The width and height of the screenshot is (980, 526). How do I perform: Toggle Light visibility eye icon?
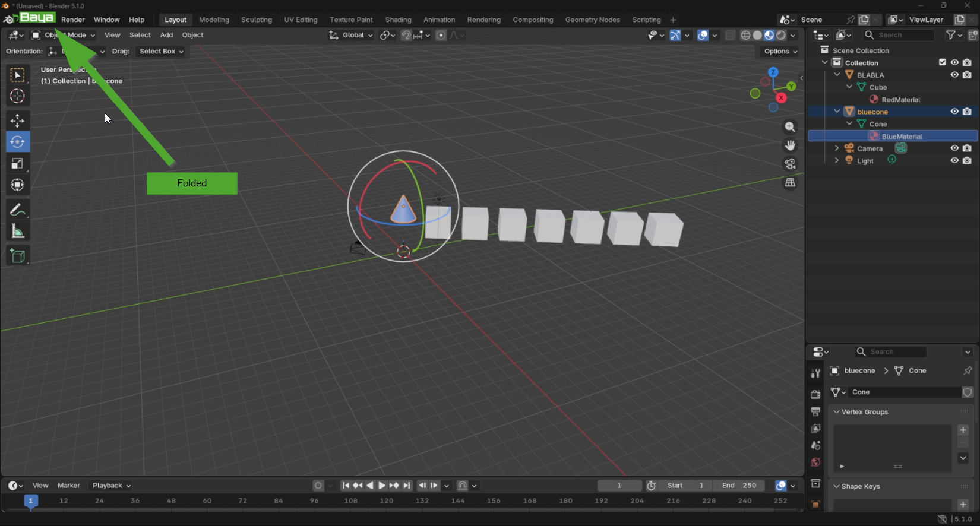954,161
